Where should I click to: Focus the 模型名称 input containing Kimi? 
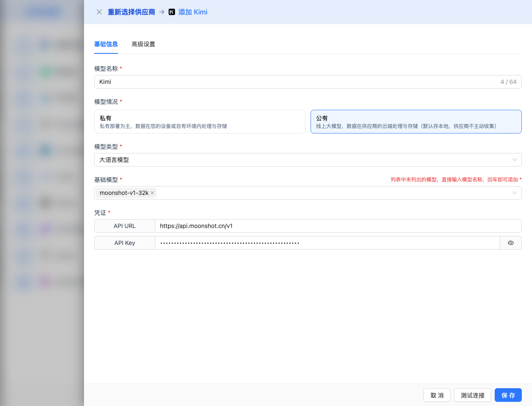tap(297, 82)
